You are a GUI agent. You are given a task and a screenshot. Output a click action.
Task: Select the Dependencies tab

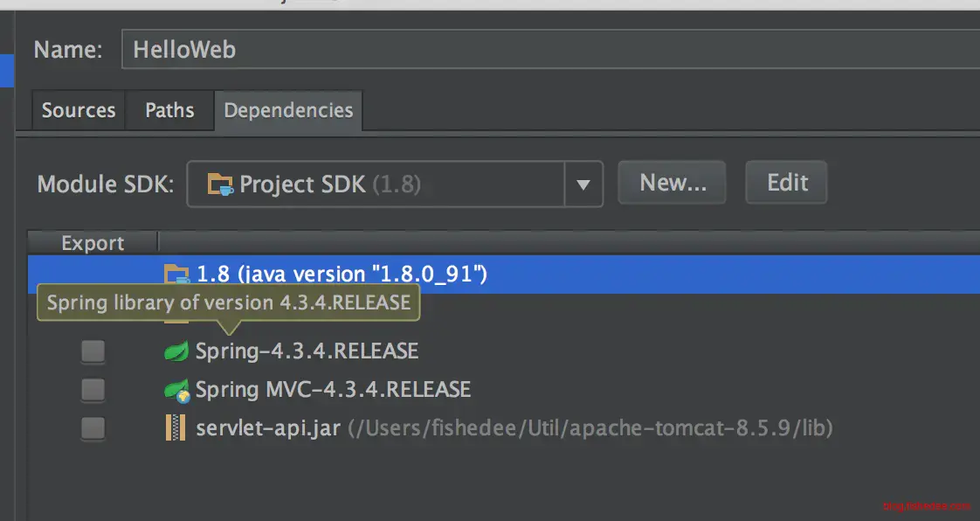coord(288,110)
